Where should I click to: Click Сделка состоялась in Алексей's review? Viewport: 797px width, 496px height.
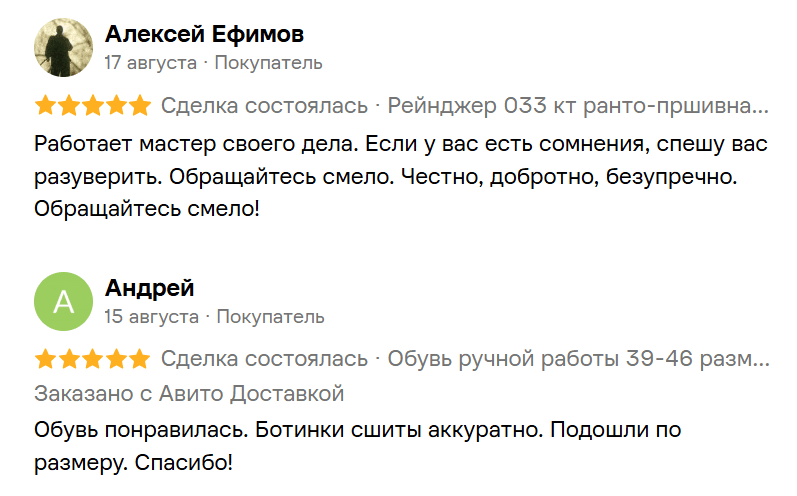point(264,106)
